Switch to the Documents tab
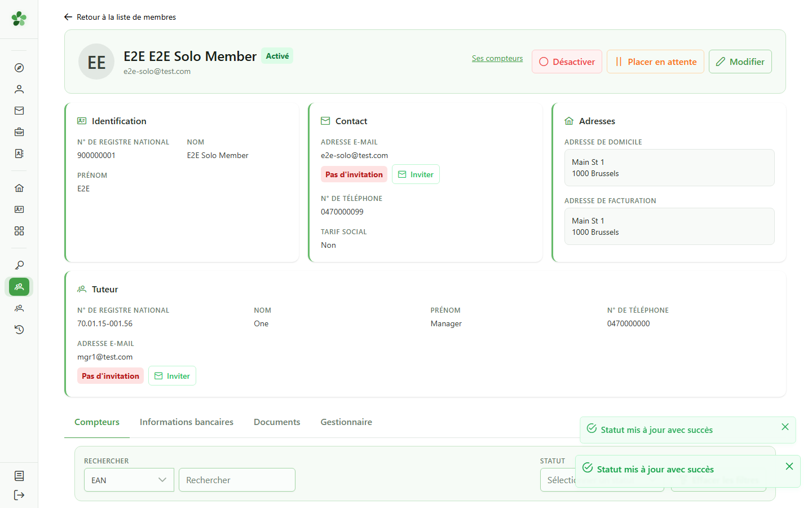 click(277, 422)
